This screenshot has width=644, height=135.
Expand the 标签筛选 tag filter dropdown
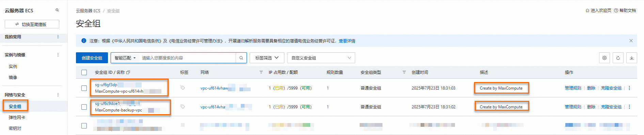coord(267,58)
